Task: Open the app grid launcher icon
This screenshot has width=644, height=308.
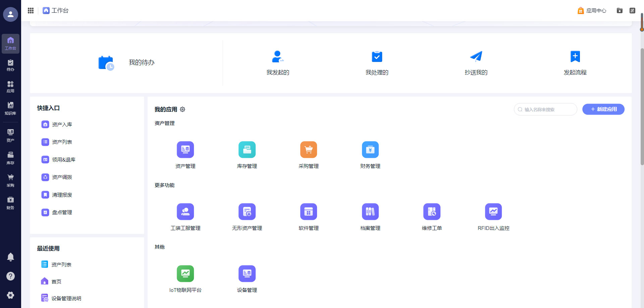Action: pyautogui.click(x=31, y=11)
